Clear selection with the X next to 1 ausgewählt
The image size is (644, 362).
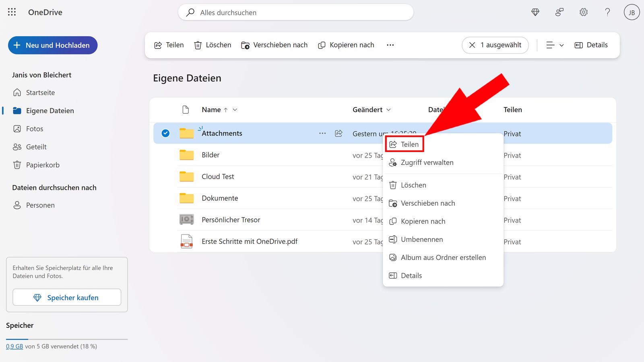[472, 45]
